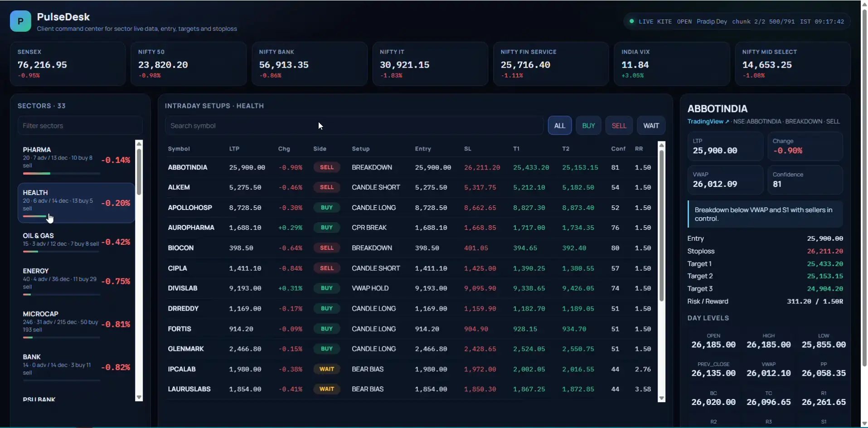Click the RR column header
This screenshot has width=868, height=428.
coord(639,149)
